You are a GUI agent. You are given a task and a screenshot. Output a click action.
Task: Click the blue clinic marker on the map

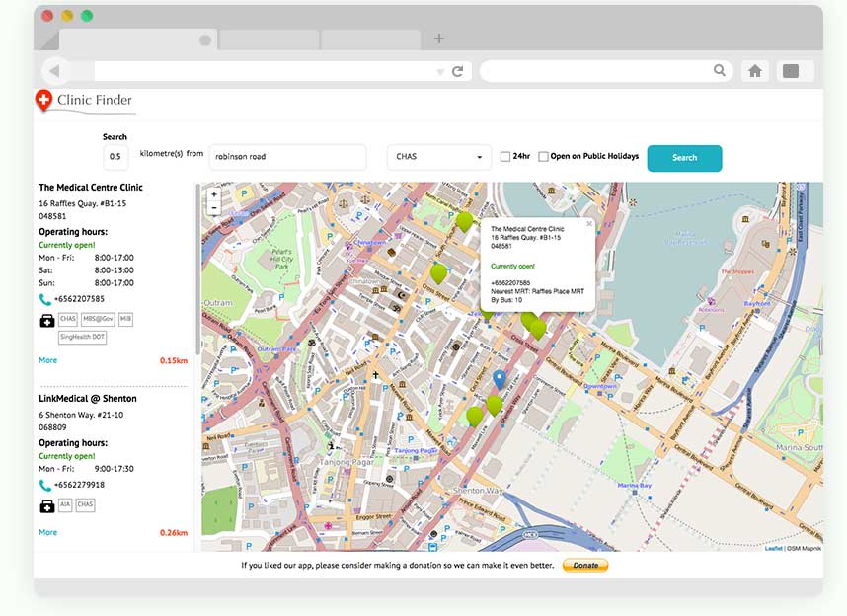click(x=499, y=378)
